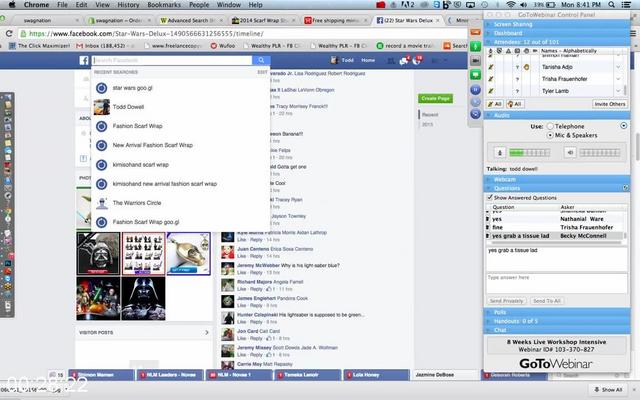Open audio settings dropdown beside Telephone

pyautogui.click(x=623, y=126)
